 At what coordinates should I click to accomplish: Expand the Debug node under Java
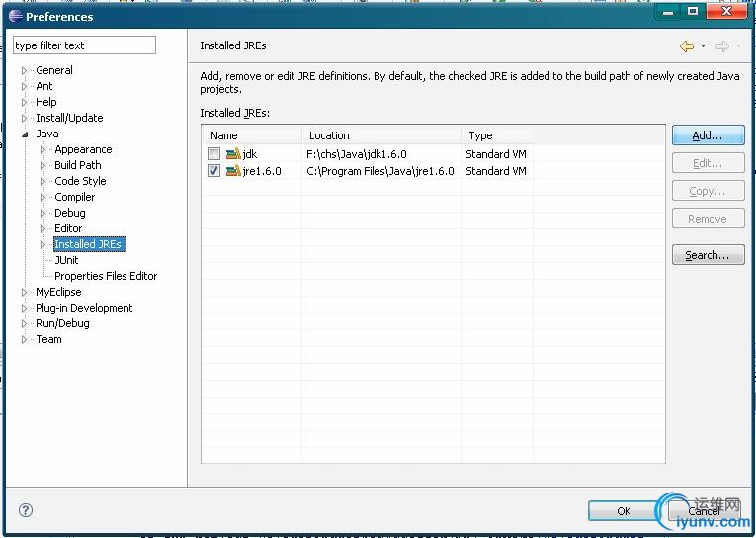[42, 213]
